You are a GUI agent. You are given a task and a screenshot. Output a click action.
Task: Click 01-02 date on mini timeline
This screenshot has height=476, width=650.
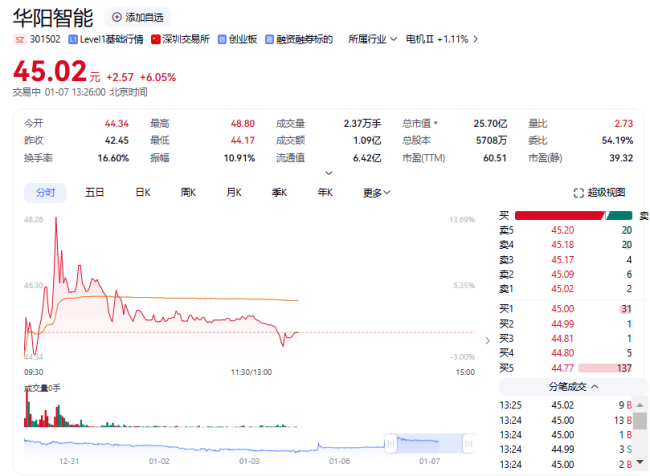[x=159, y=461]
